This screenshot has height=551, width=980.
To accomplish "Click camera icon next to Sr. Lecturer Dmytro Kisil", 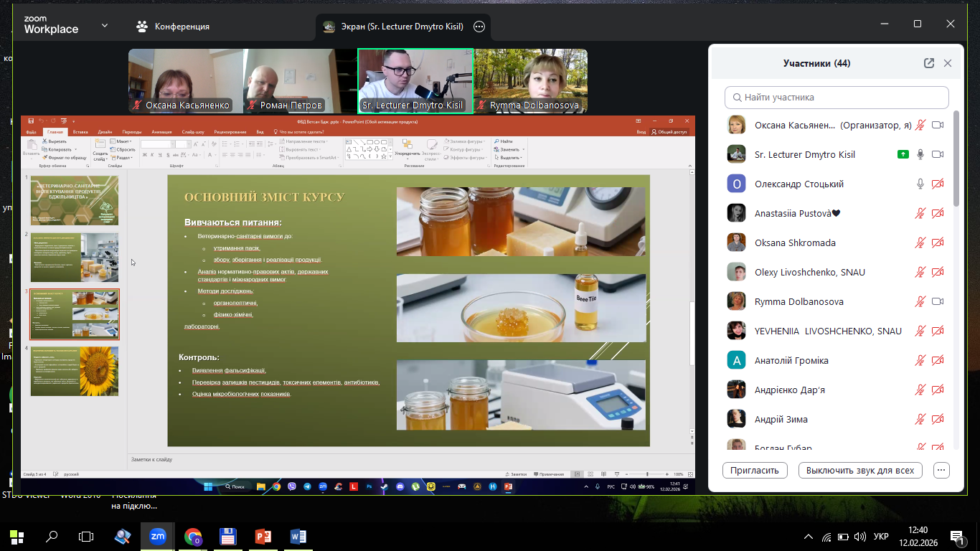I will pos(937,154).
